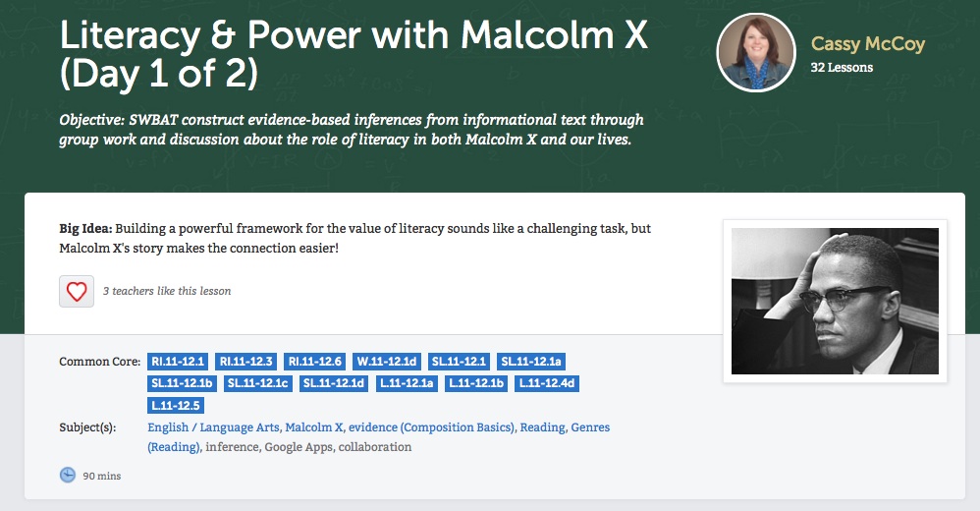Open Cassy McCoy's profile photo

point(756,52)
